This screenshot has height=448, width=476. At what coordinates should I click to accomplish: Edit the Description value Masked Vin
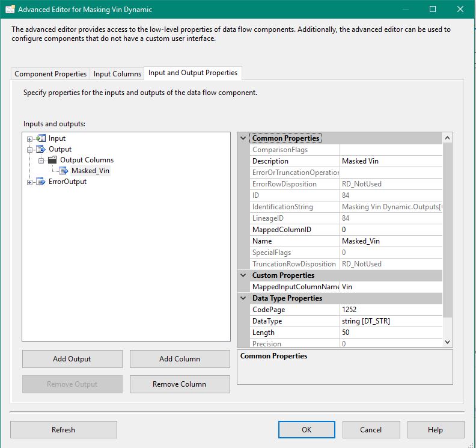pyautogui.click(x=391, y=161)
